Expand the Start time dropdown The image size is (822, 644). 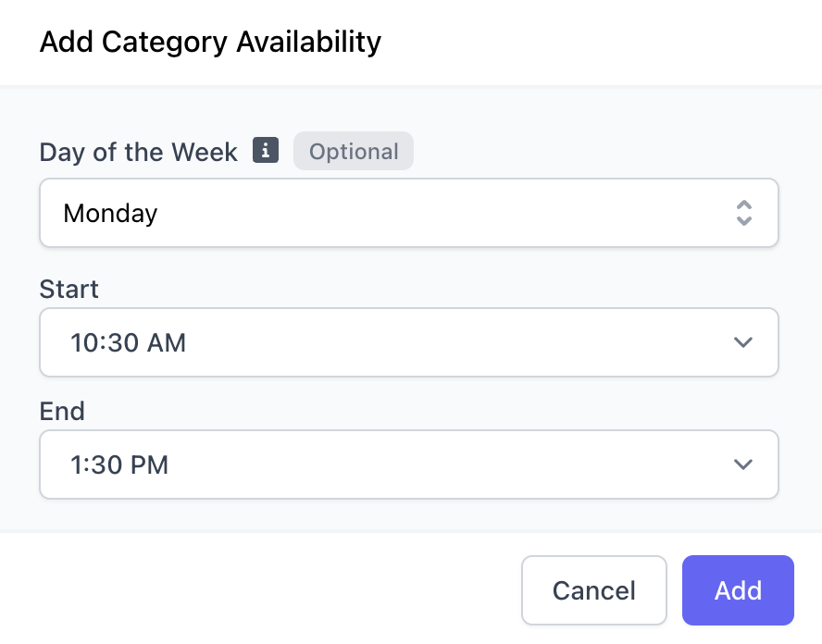(409, 342)
